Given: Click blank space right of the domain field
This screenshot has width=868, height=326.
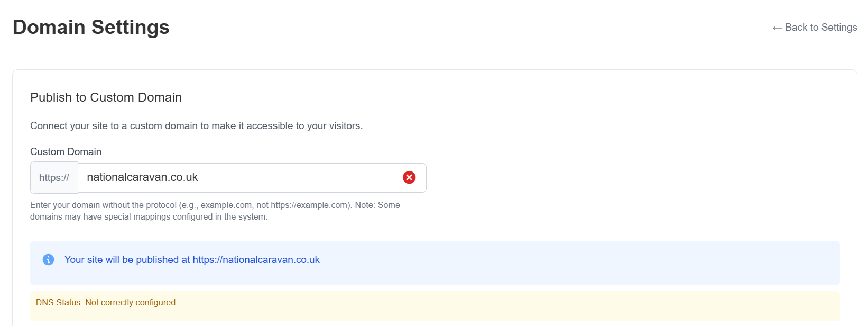Looking at the screenshot, I should pos(634,177).
